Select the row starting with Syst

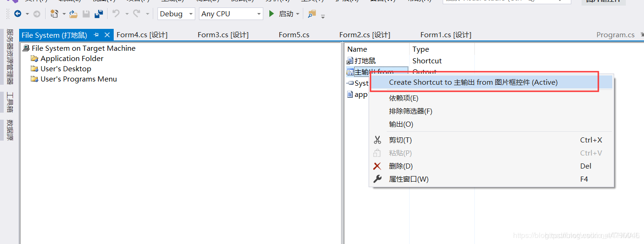pos(357,83)
